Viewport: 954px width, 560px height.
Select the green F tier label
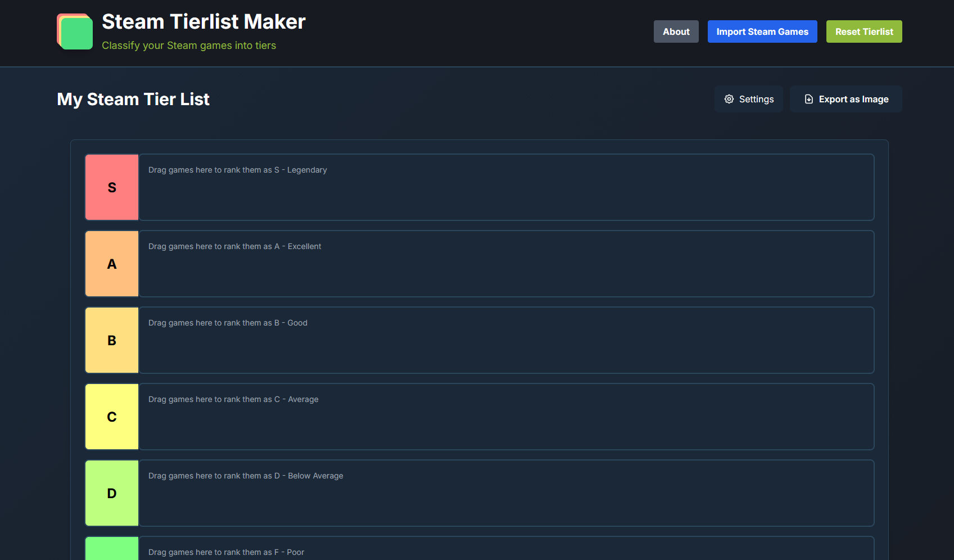[112, 549]
